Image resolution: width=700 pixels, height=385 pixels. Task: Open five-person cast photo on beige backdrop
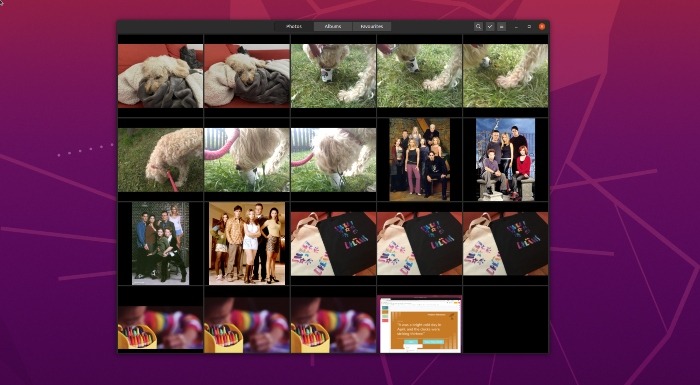point(247,243)
